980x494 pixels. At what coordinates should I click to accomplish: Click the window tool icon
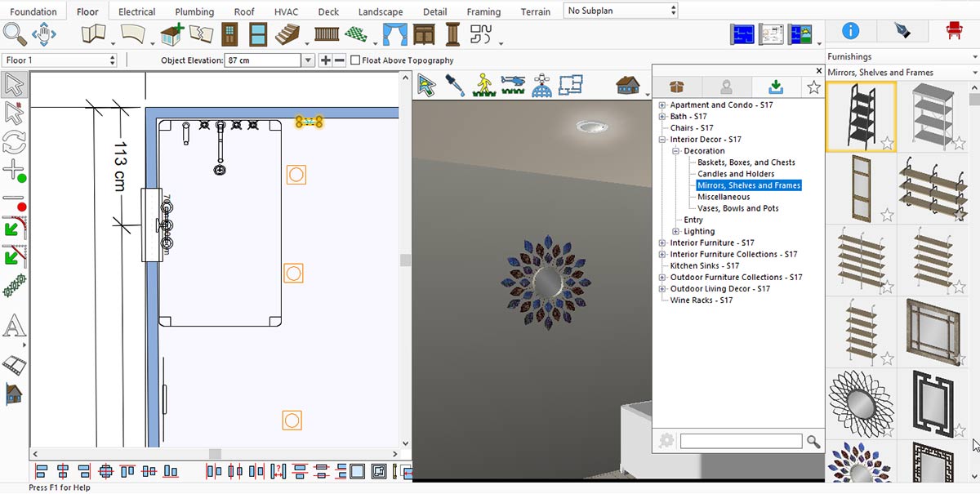point(258,34)
